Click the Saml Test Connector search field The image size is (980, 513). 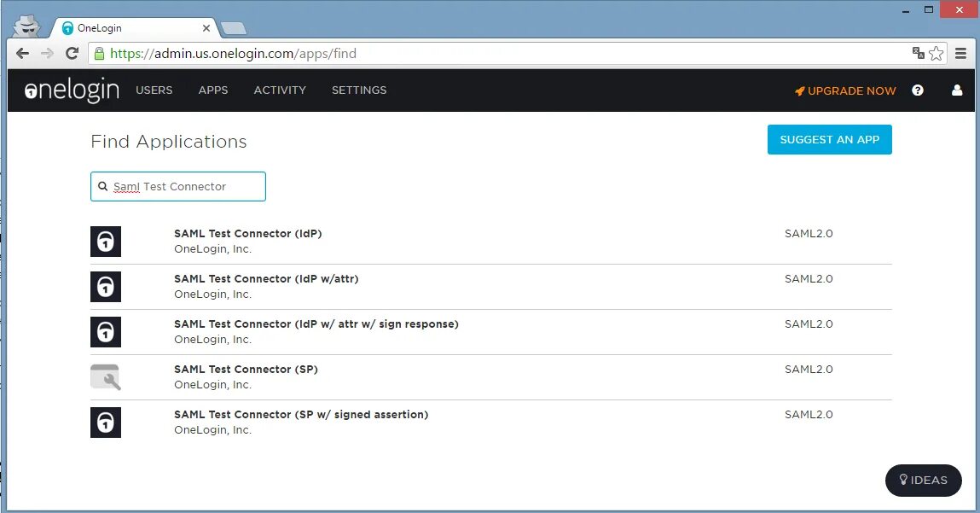(x=178, y=186)
